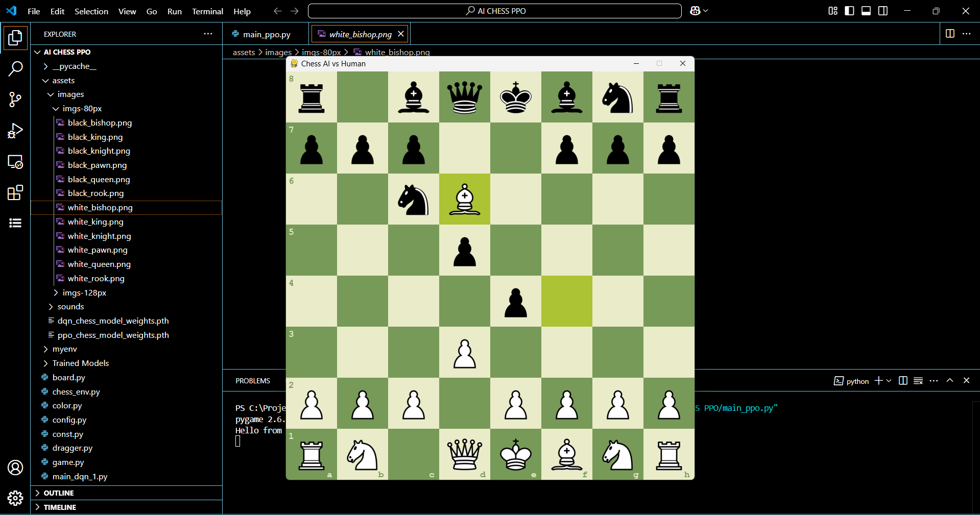The height and width of the screenshot is (515, 980).
Task: Open the Search view in activity bar
Action: (x=15, y=68)
